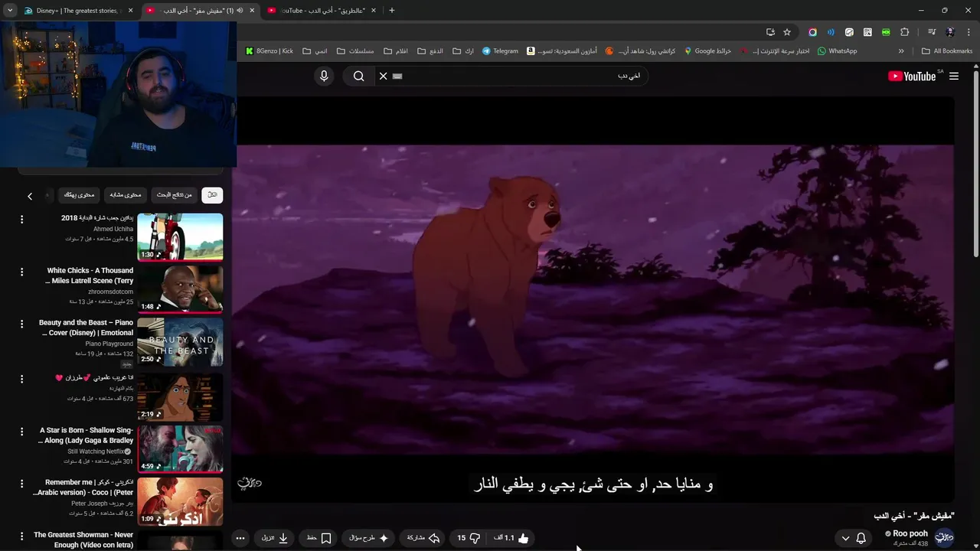Dislike the video (15)
This screenshot has width=980, height=551.
[x=469, y=538]
